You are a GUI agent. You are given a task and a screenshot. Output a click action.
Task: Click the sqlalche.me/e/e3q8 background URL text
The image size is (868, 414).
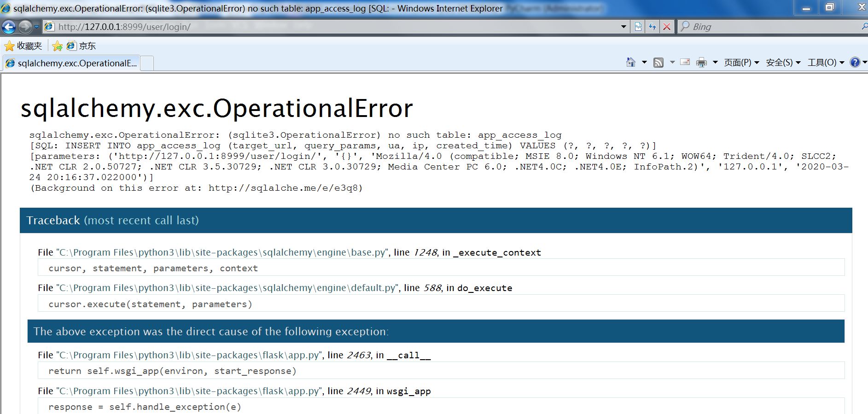(x=283, y=188)
